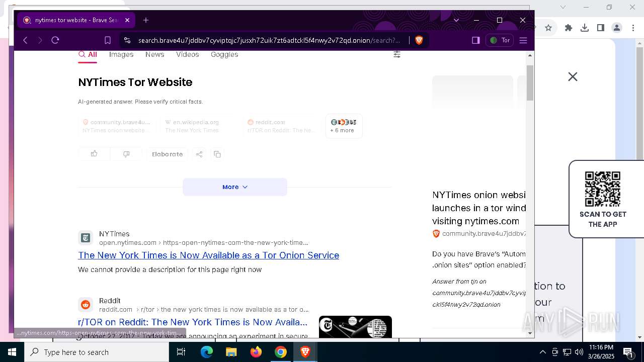
Task: Close the Chrome popup with X
Action: [573, 76]
